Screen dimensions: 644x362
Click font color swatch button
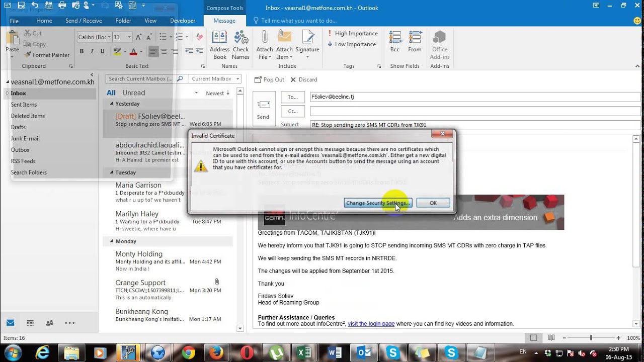tap(133, 51)
